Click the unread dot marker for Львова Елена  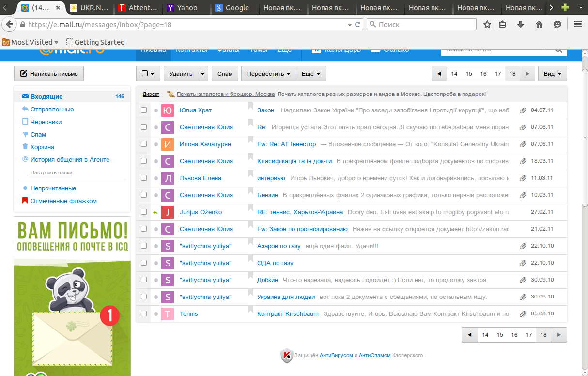(x=155, y=178)
